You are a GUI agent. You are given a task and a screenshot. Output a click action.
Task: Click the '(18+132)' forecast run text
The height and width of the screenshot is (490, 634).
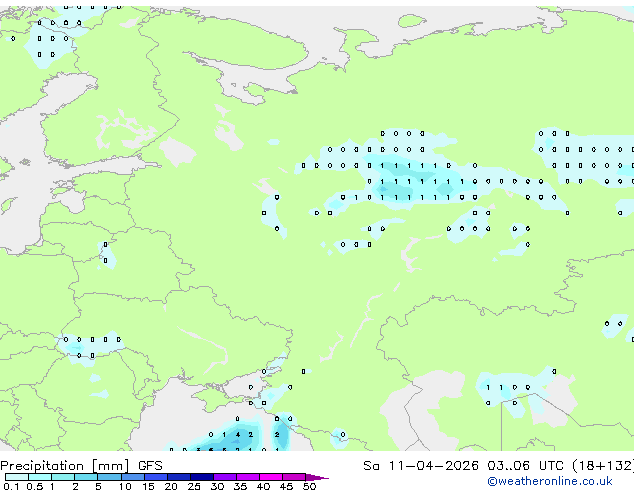point(603,466)
